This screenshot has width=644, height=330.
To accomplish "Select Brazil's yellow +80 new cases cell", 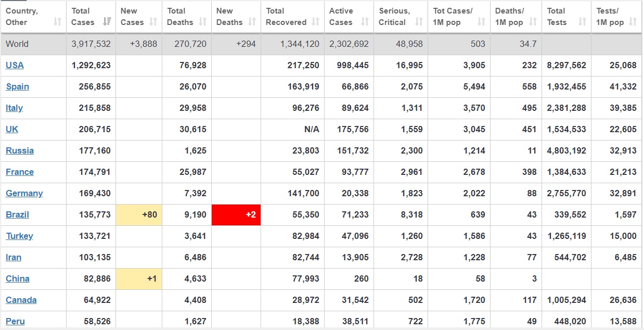I will click(x=139, y=214).
